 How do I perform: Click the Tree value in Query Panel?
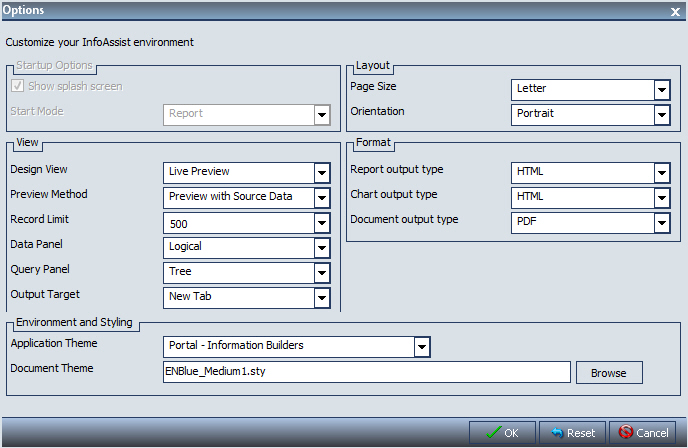(239, 273)
